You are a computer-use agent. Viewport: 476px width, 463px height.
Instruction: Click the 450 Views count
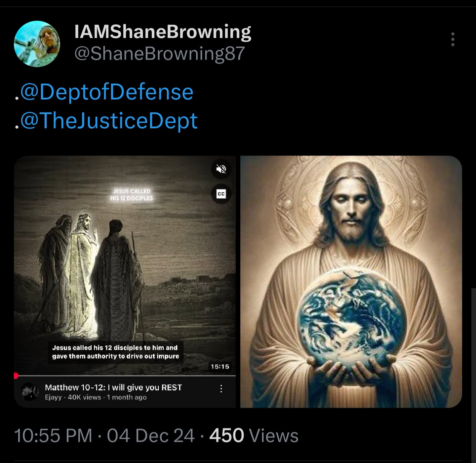pos(254,435)
